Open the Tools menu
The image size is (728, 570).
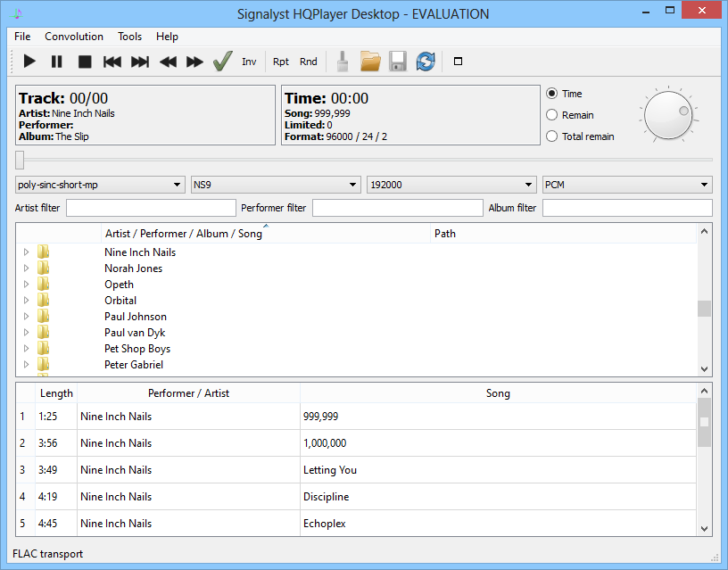[x=129, y=37]
